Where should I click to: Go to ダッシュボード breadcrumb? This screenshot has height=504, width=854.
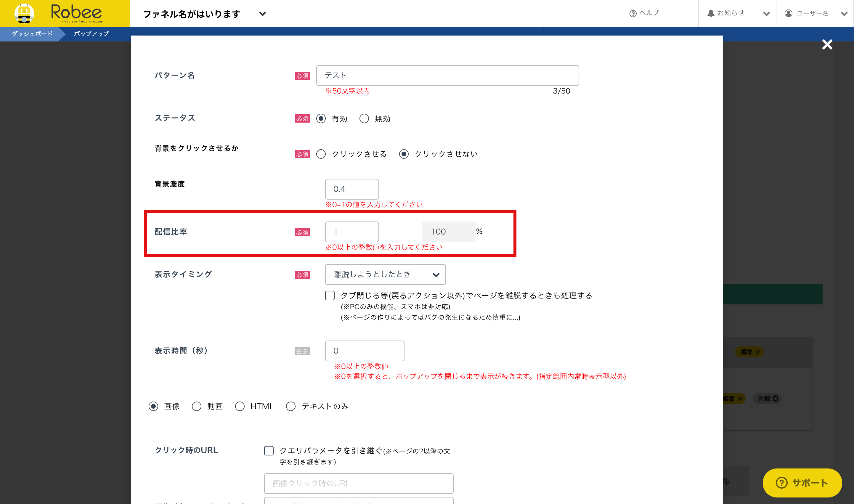point(32,34)
